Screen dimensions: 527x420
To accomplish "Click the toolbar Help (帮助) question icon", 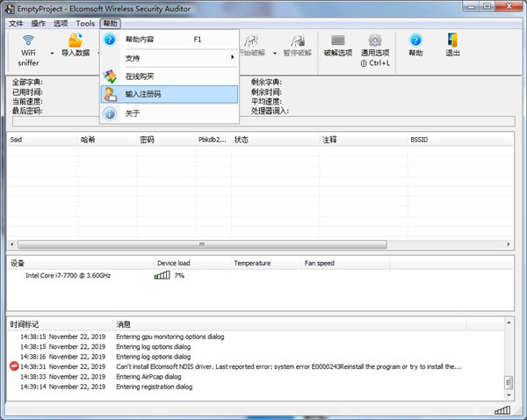I will pyautogui.click(x=415, y=40).
